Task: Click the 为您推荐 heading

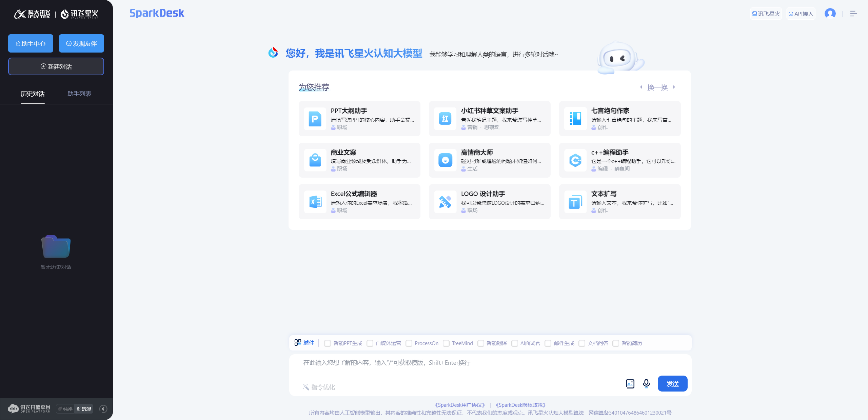Action: (314, 87)
